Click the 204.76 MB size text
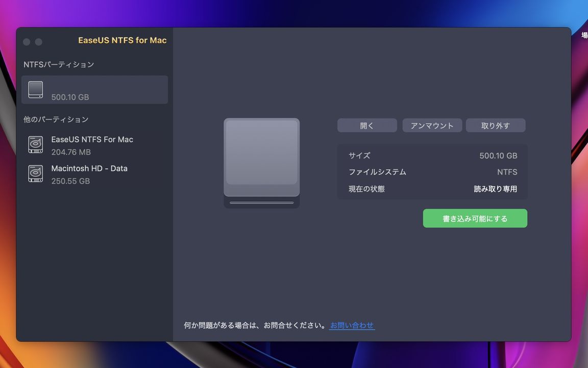This screenshot has height=368, width=588. [x=71, y=152]
